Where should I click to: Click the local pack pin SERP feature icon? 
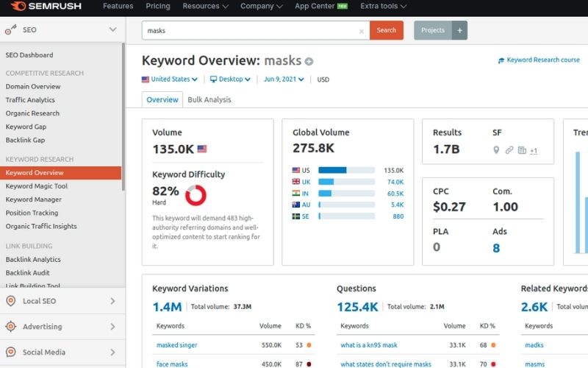pyautogui.click(x=496, y=150)
